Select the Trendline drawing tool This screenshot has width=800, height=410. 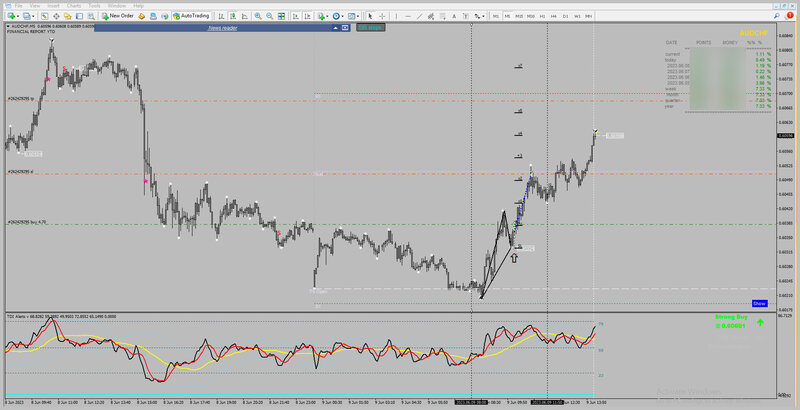pyautogui.click(x=419, y=16)
